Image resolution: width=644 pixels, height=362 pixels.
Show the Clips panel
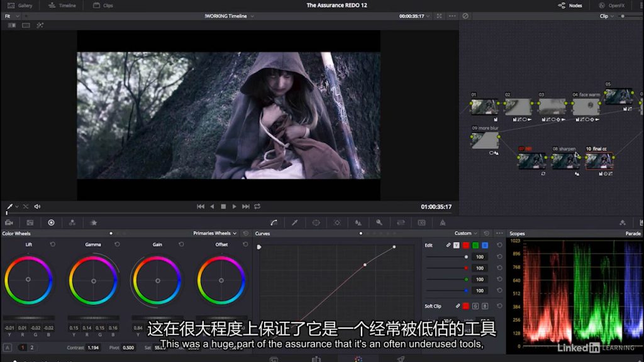103,5
